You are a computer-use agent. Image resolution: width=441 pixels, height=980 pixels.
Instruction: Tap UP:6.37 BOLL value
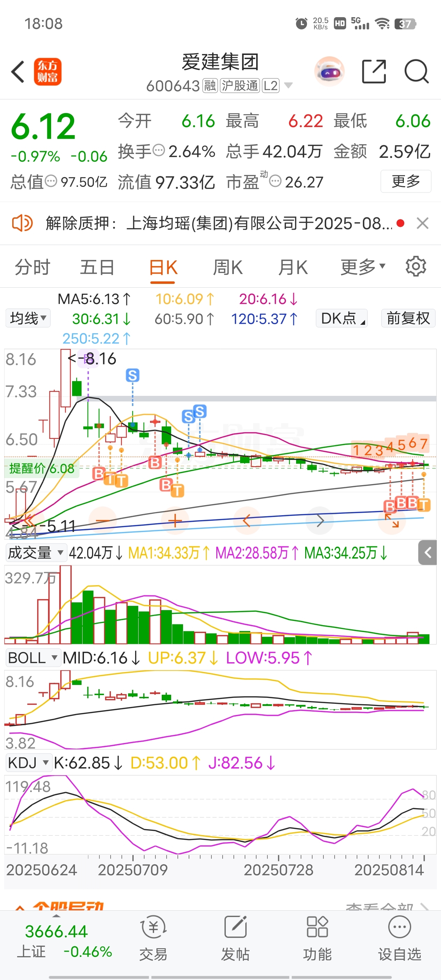183,658
